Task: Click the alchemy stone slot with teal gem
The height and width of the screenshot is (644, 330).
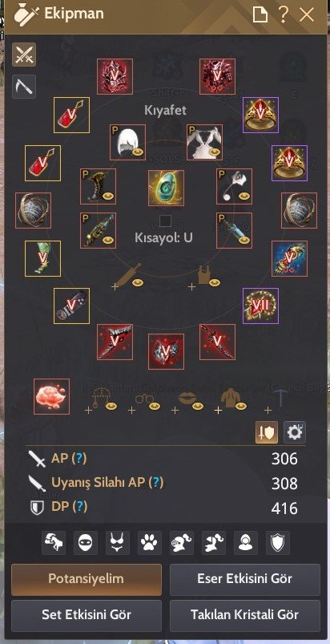Action: click(x=166, y=188)
